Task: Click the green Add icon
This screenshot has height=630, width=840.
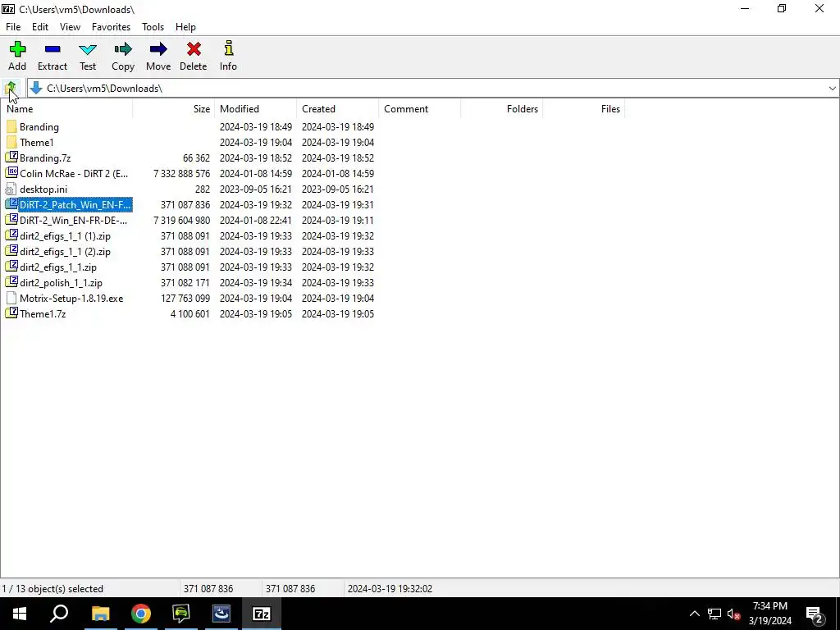Action: 17,49
